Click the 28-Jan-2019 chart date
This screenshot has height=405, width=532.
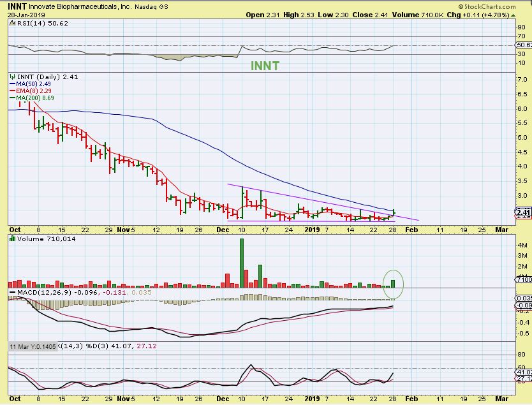pyautogui.click(x=26, y=15)
